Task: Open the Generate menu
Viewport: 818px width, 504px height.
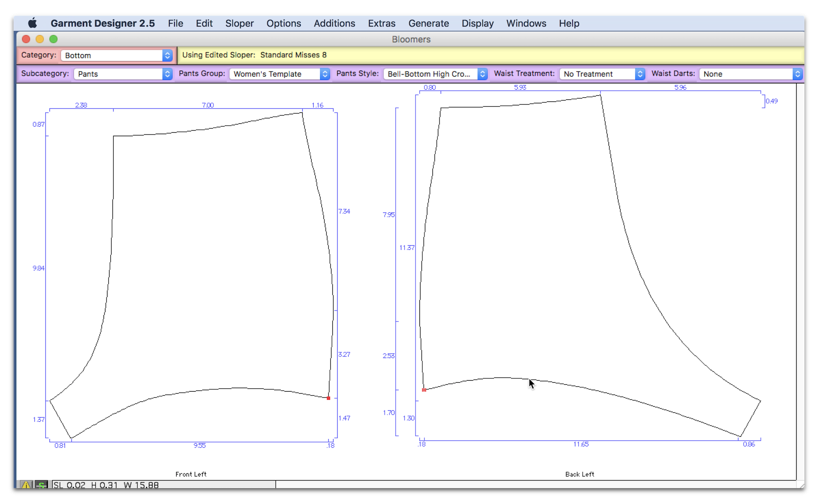Action: pyautogui.click(x=428, y=24)
